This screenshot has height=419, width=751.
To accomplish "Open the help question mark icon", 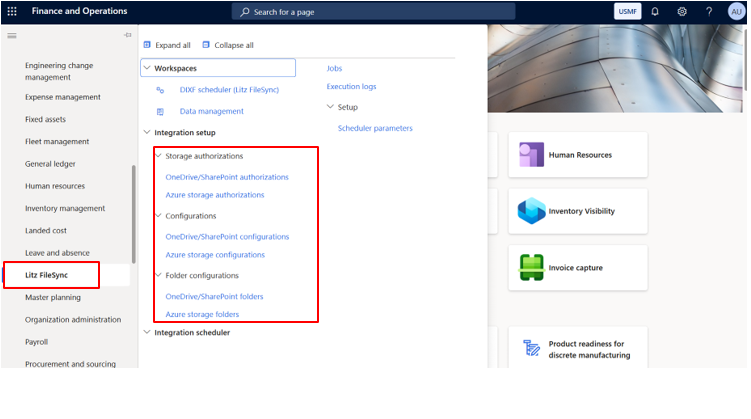I will (709, 11).
